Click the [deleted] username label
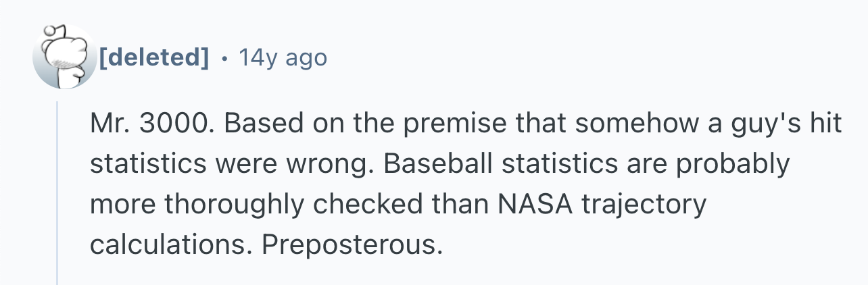Viewport: 868px width, 285px height. coord(153,58)
